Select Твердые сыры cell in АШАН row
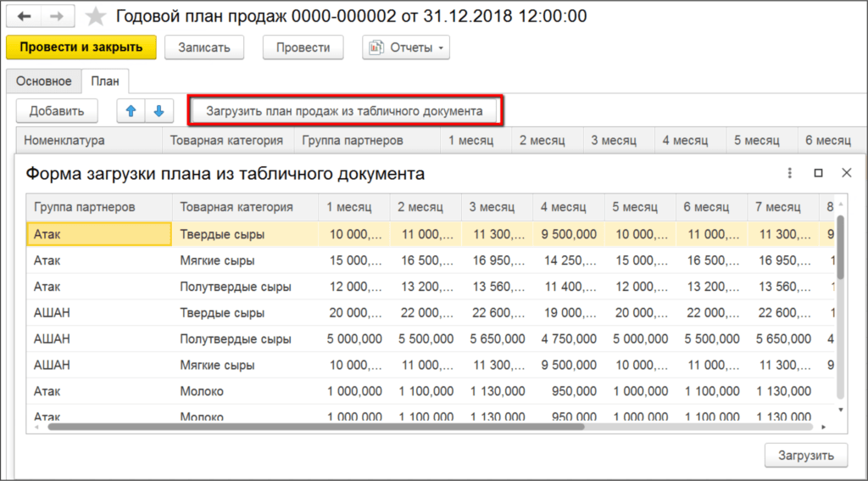 245,312
